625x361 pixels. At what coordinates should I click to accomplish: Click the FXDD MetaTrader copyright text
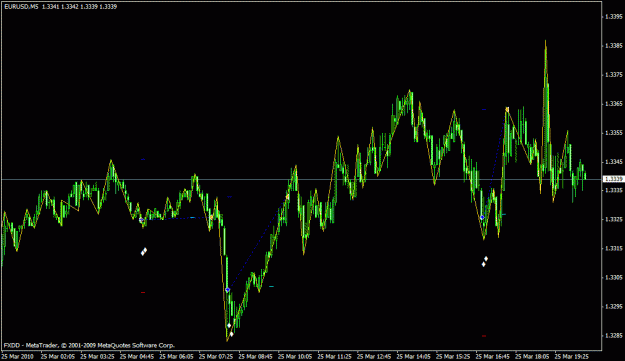pos(89,345)
